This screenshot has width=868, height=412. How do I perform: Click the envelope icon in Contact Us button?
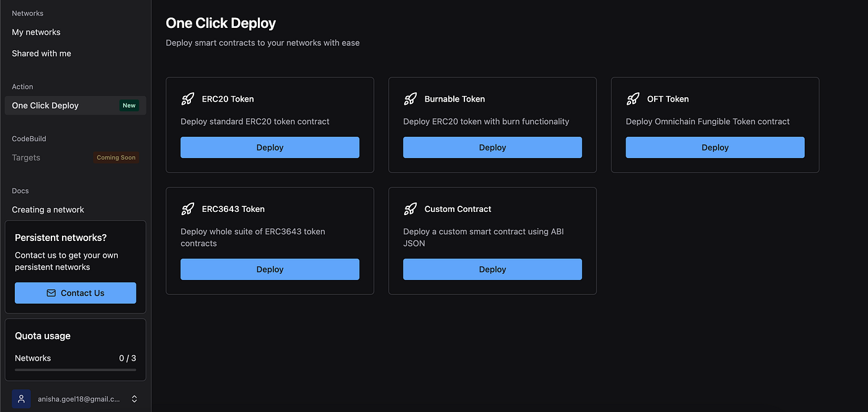[x=51, y=293]
